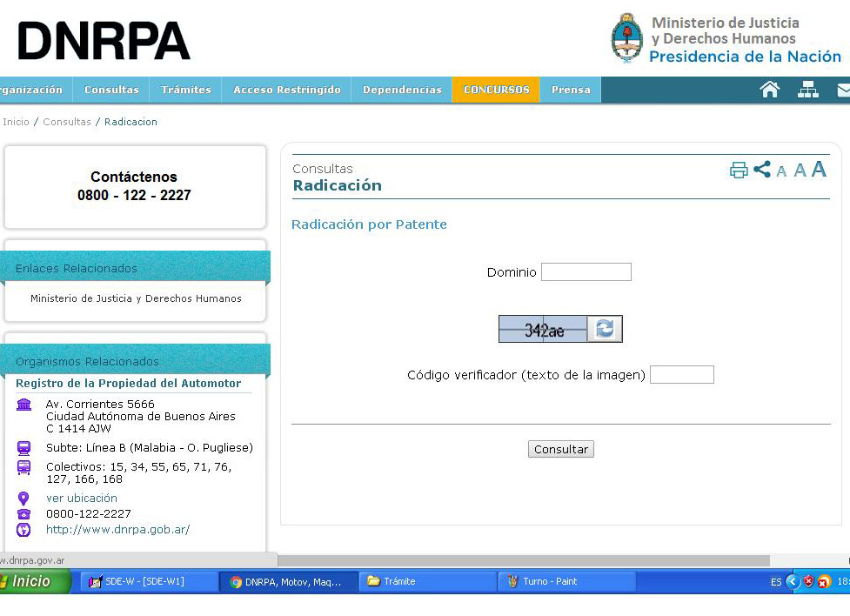The width and height of the screenshot is (850, 616).
Task: Open the Trámites menu
Action: coord(186,90)
